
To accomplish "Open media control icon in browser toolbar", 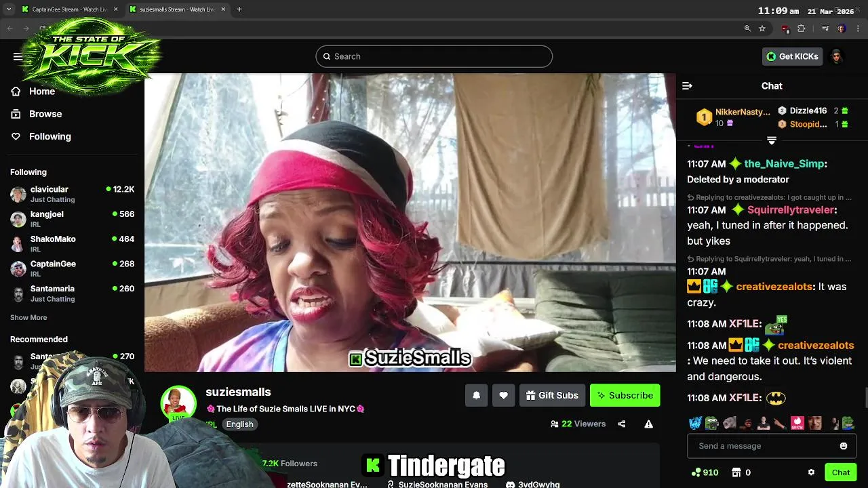I will (x=825, y=28).
